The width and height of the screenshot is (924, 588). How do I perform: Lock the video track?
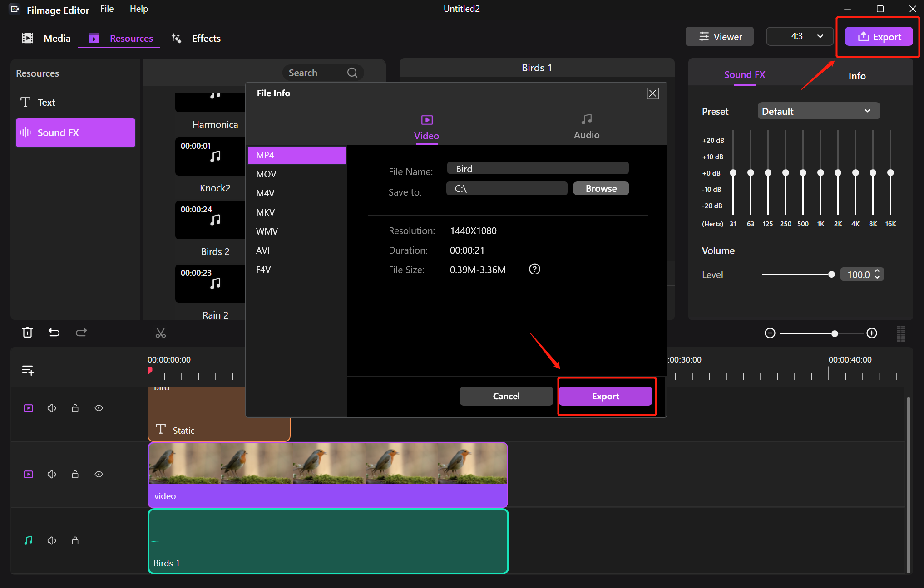click(75, 475)
